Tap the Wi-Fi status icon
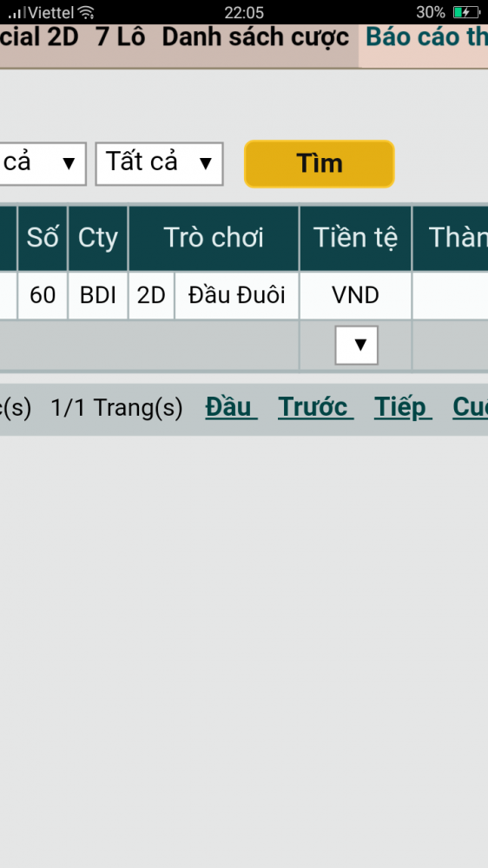Viewport: 488px width, 868px height. point(86,12)
